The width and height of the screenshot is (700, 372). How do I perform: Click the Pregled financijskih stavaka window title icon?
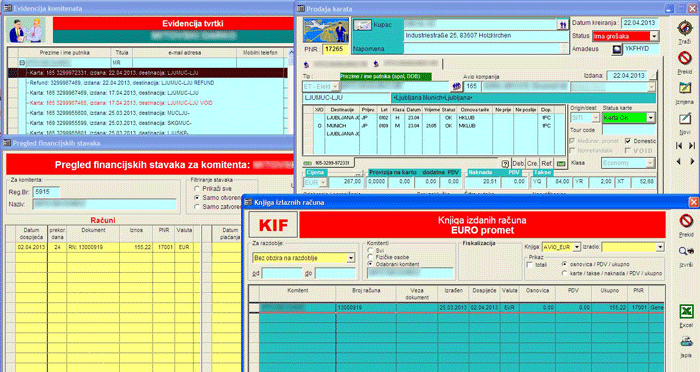click(x=7, y=143)
